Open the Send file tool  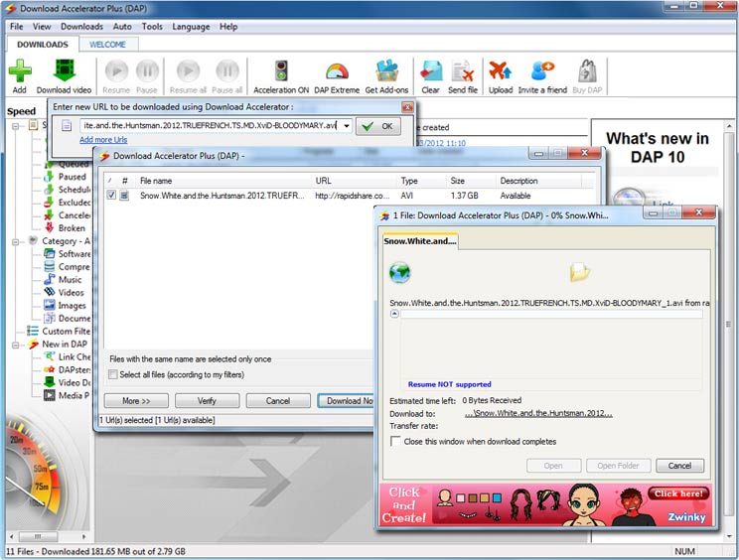(x=462, y=71)
